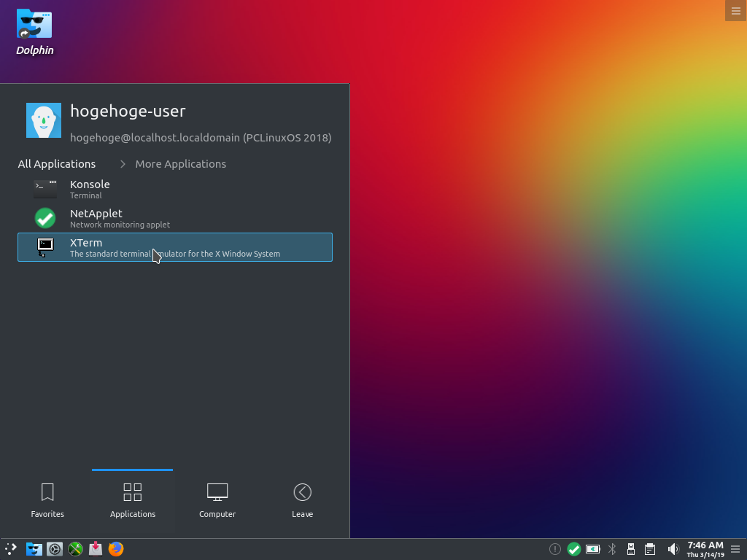The height and width of the screenshot is (560, 747).
Task: Open battery status tray icon
Action: (593, 550)
